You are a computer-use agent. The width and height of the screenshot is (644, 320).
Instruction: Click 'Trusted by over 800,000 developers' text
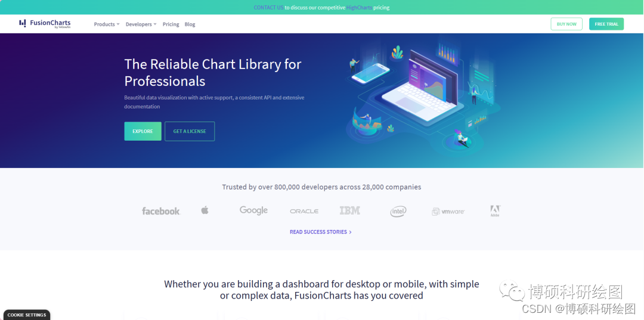click(321, 187)
